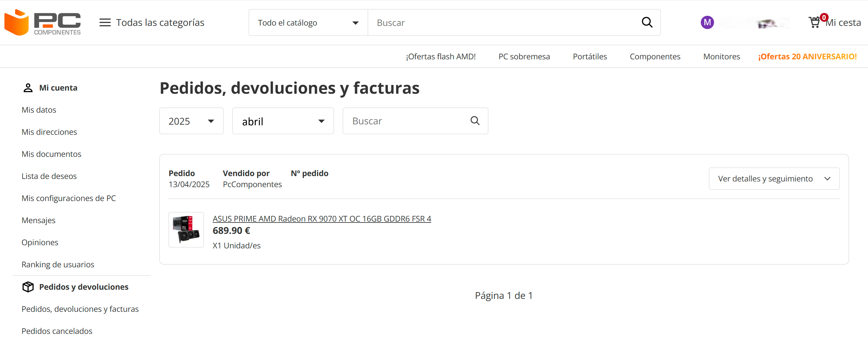The height and width of the screenshot is (344, 868).
Task: Open Pedidos cancelados
Action: pyautogui.click(x=57, y=331)
